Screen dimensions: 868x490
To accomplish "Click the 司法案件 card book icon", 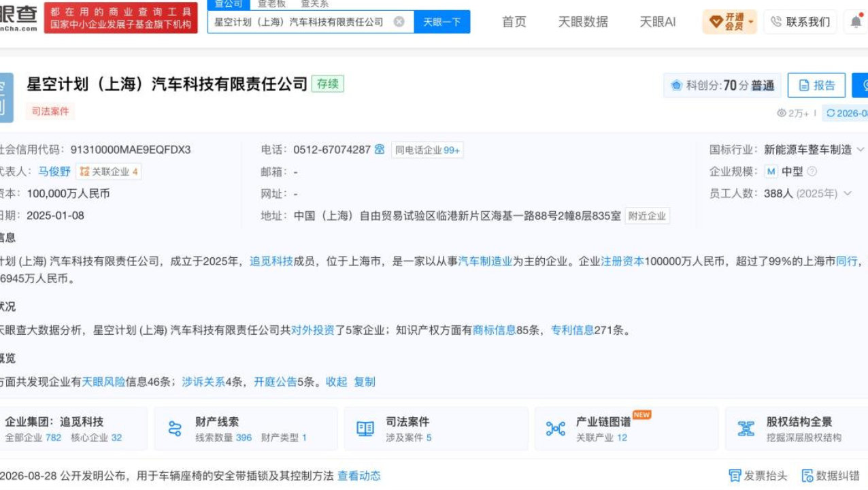I will click(365, 429).
